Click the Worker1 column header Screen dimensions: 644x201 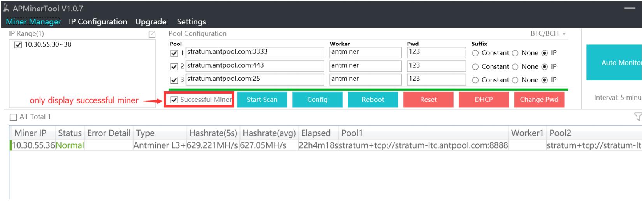coord(527,133)
